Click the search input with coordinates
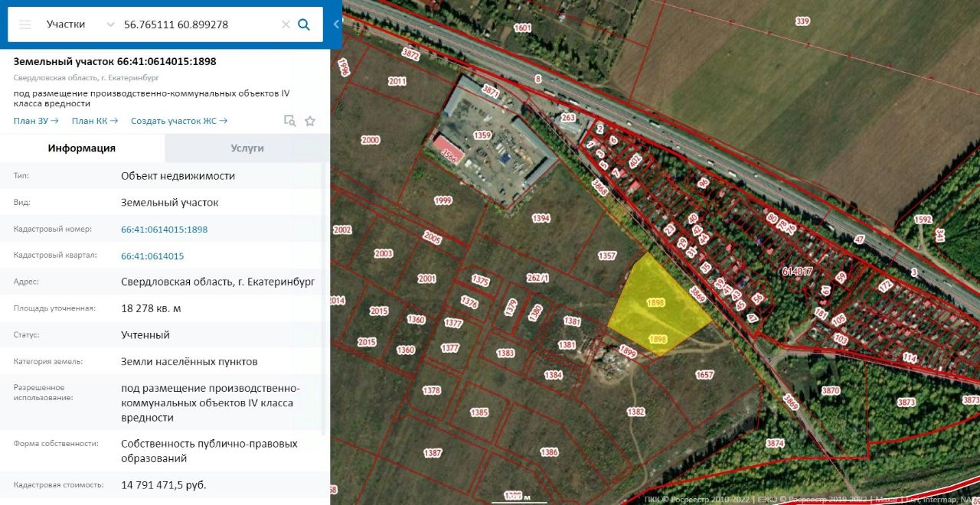Viewport: 980px width, 505px height. [x=199, y=24]
